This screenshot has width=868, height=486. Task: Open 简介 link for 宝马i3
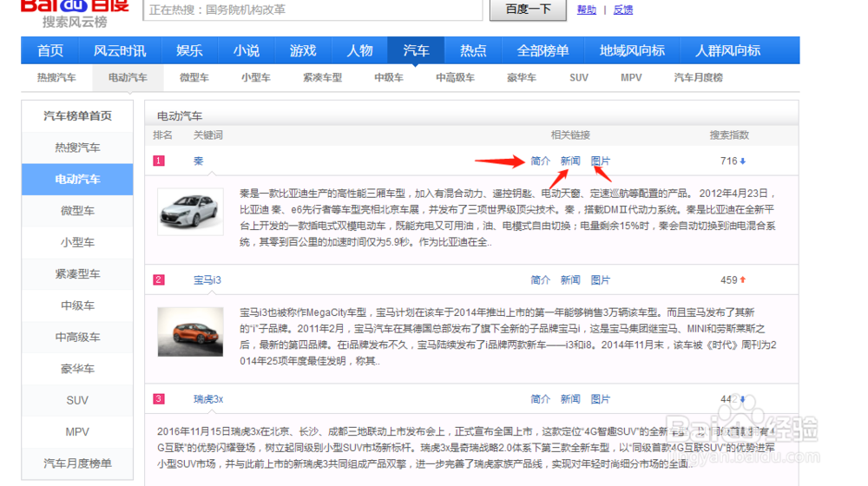(x=540, y=279)
